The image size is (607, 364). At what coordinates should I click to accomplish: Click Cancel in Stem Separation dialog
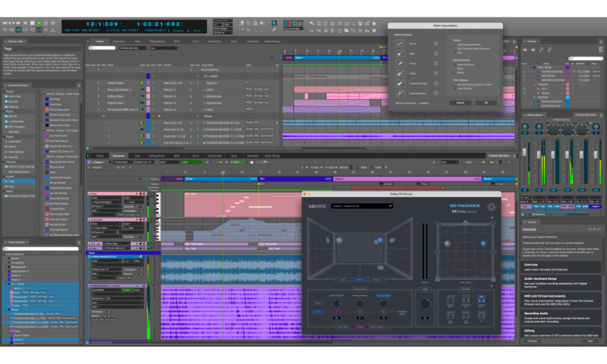pyautogui.click(x=460, y=103)
